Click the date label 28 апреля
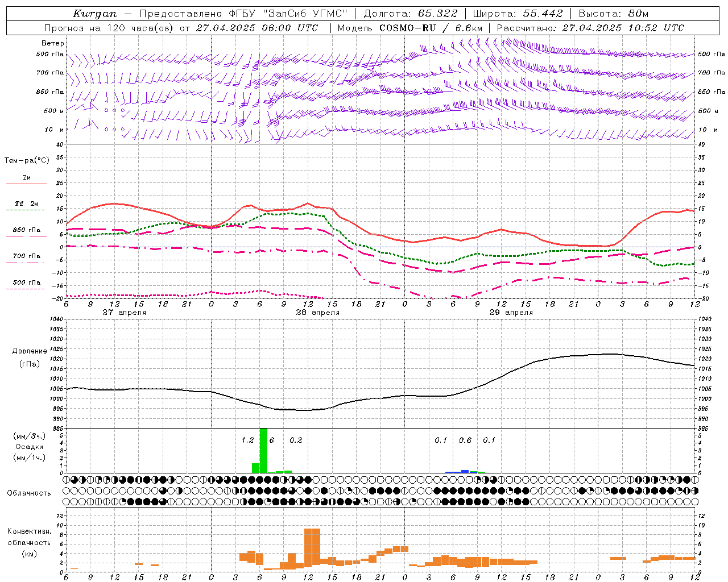The width and height of the screenshot is (728, 582). [317, 313]
